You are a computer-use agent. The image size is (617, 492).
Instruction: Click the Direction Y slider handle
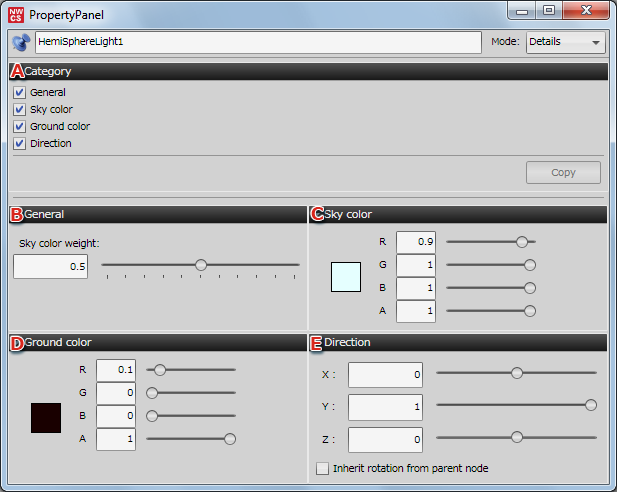coord(590,405)
